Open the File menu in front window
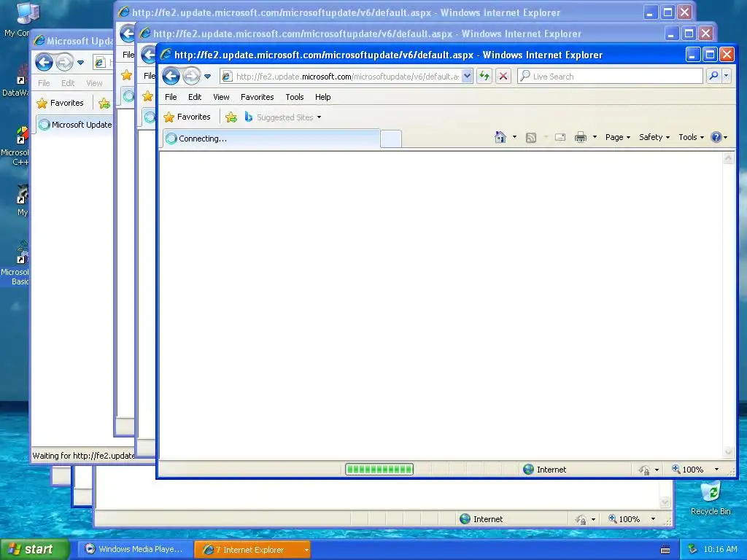Image resolution: width=747 pixels, height=560 pixels. 171,97
